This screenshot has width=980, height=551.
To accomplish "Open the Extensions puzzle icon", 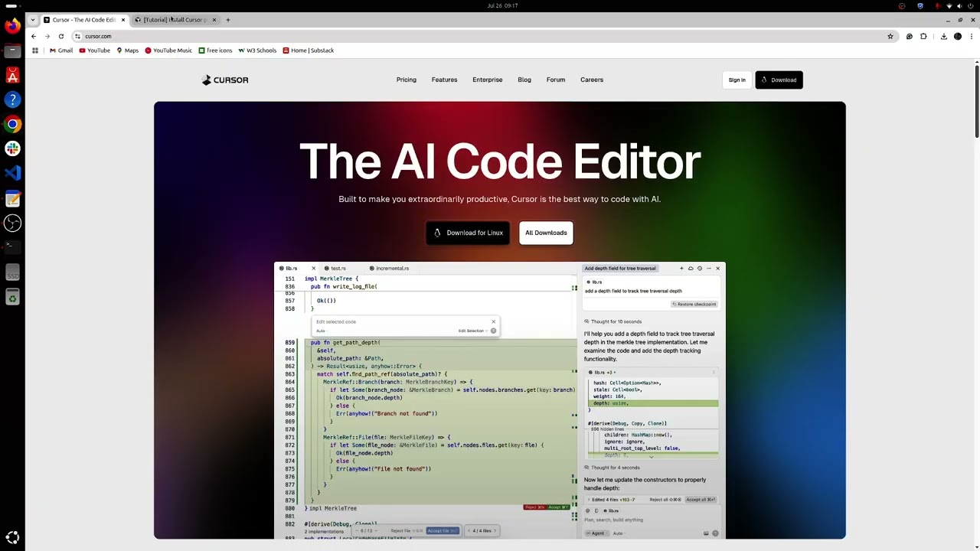I will click(923, 36).
